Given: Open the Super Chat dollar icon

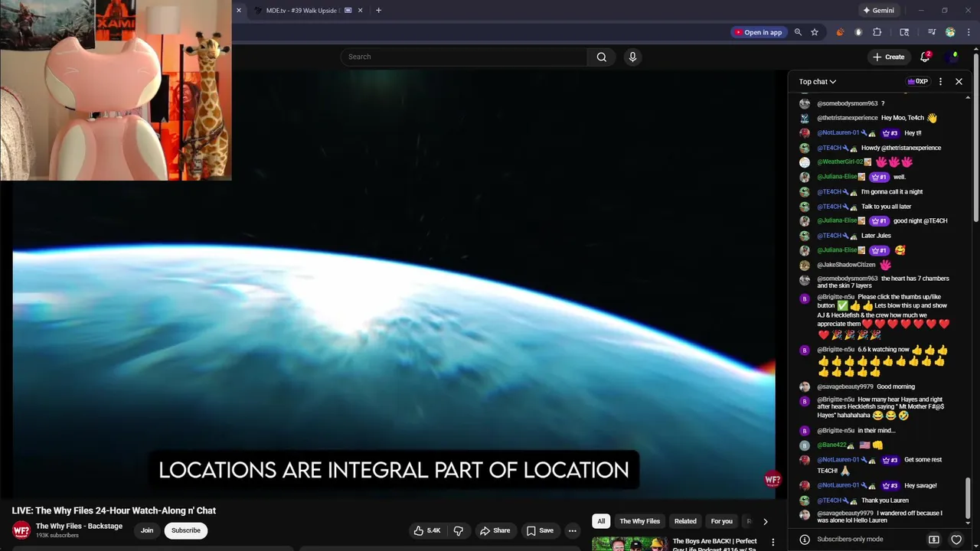Looking at the screenshot, I should click(x=934, y=540).
